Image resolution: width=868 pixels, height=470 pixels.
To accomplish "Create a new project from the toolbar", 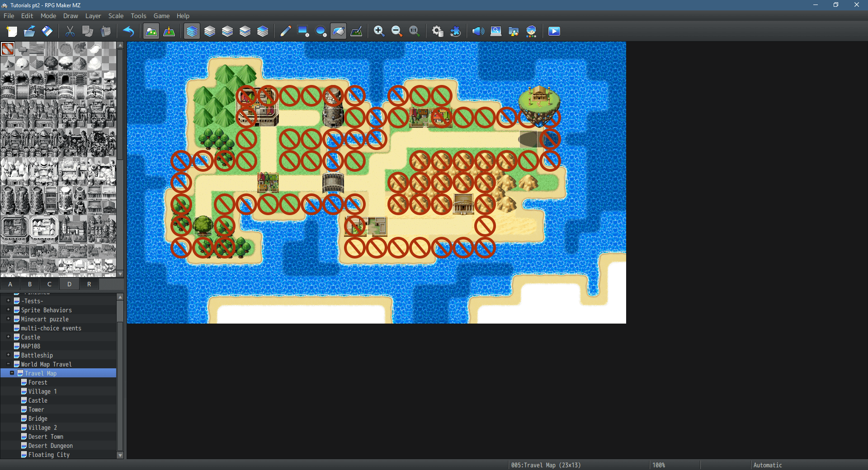I will [x=12, y=31].
